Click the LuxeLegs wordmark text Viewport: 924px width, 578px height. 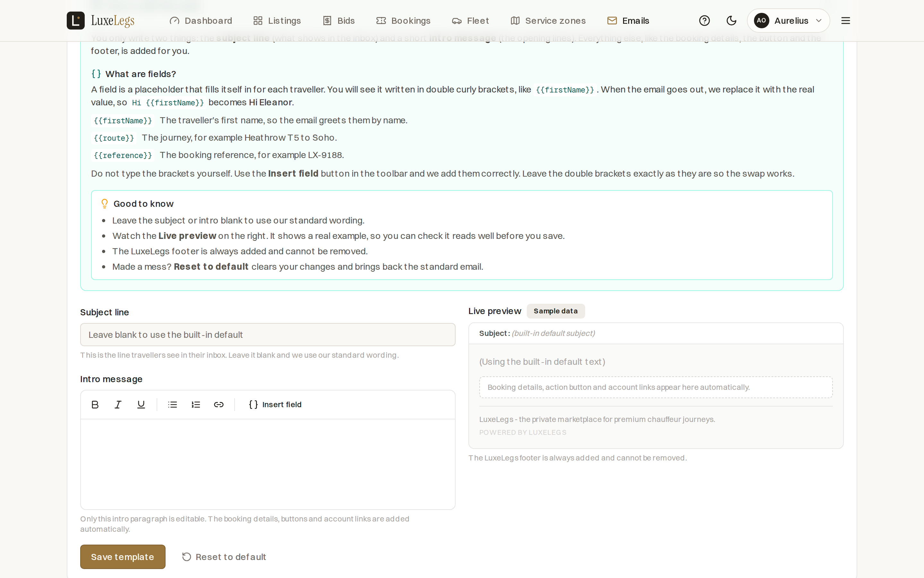click(x=113, y=21)
